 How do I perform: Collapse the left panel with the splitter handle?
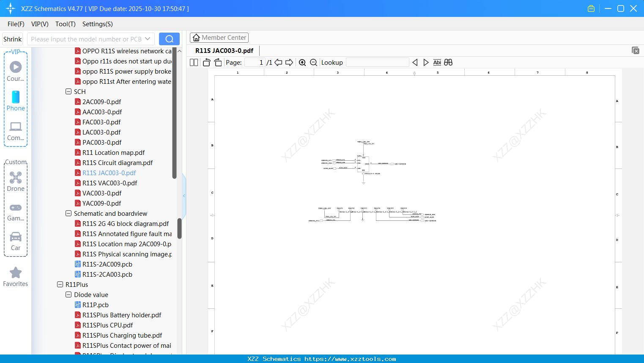tap(184, 195)
